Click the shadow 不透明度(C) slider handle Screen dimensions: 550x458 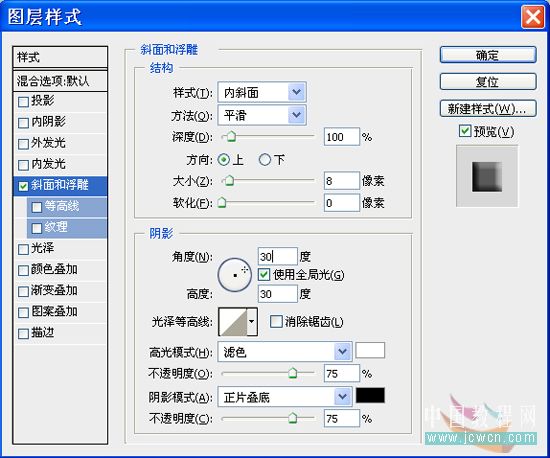(293, 418)
